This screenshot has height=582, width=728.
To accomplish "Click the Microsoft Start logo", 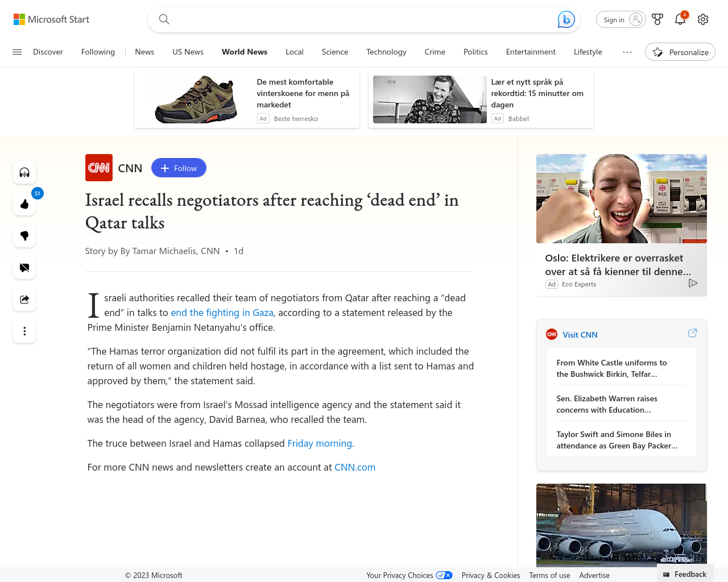I will 52,19.
